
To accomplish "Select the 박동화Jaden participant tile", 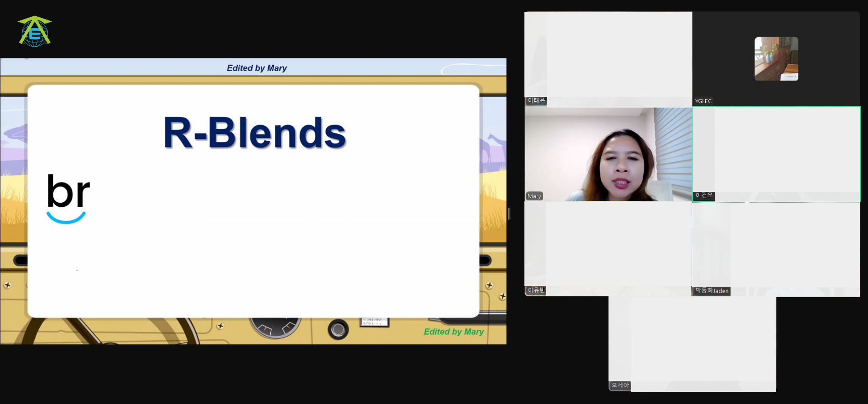I will (x=776, y=249).
